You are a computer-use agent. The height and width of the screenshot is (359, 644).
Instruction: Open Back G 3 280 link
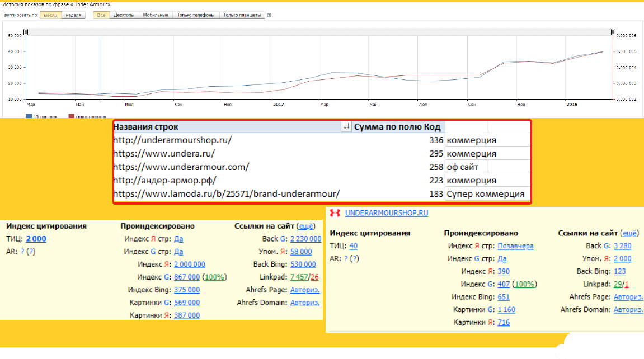pyautogui.click(x=623, y=245)
